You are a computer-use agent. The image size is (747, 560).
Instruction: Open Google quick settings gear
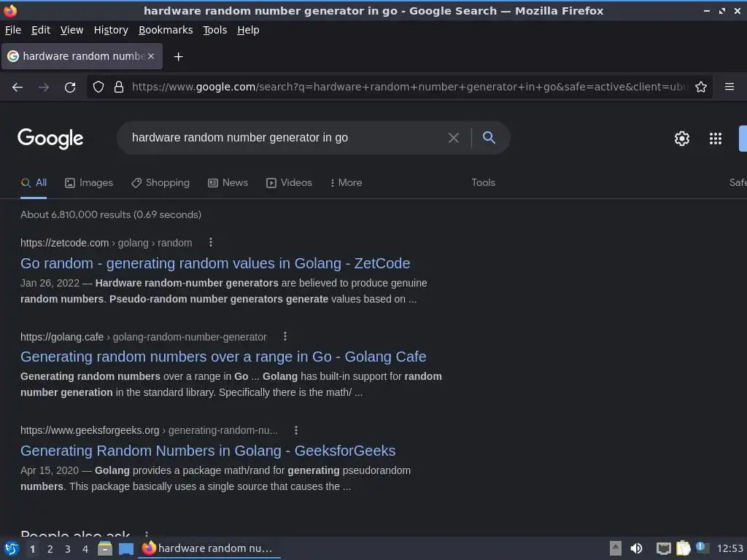(682, 138)
